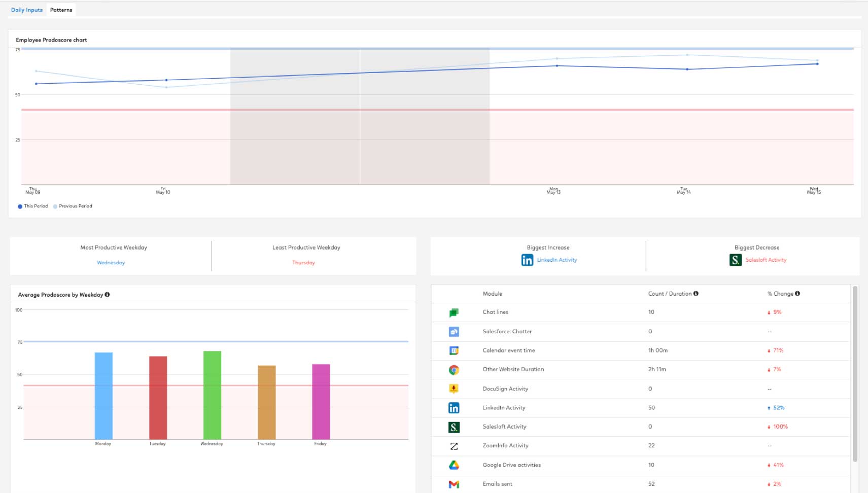This screenshot has height=493, width=868.
Task: Toggle This Period legend series
Action: click(33, 206)
